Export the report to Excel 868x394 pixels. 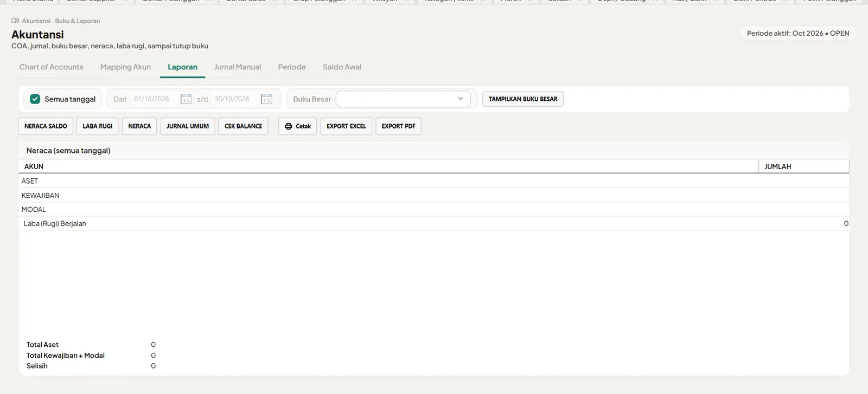pyautogui.click(x=346, y=126)
